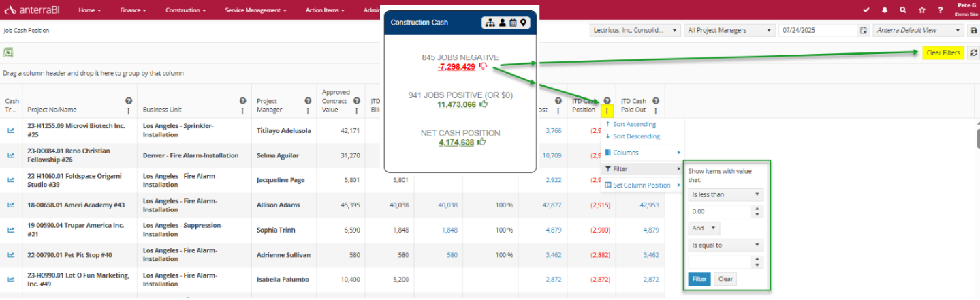The image size is (980, 300).
Task: Save the current grid view
Action: coord(975,31)
